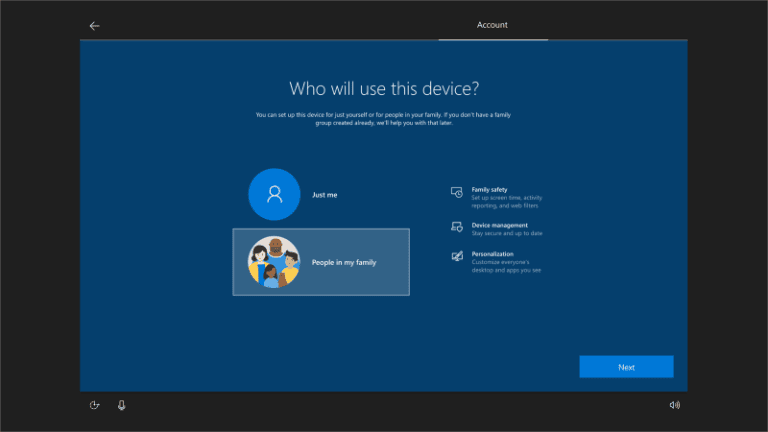Click the Personalization icon
Image resolution: width=768 pixels, height=432 pixels.
[456, 256]
